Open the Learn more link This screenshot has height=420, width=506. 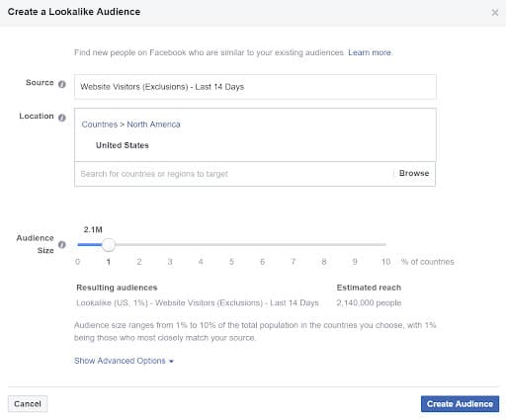(370, 52)
